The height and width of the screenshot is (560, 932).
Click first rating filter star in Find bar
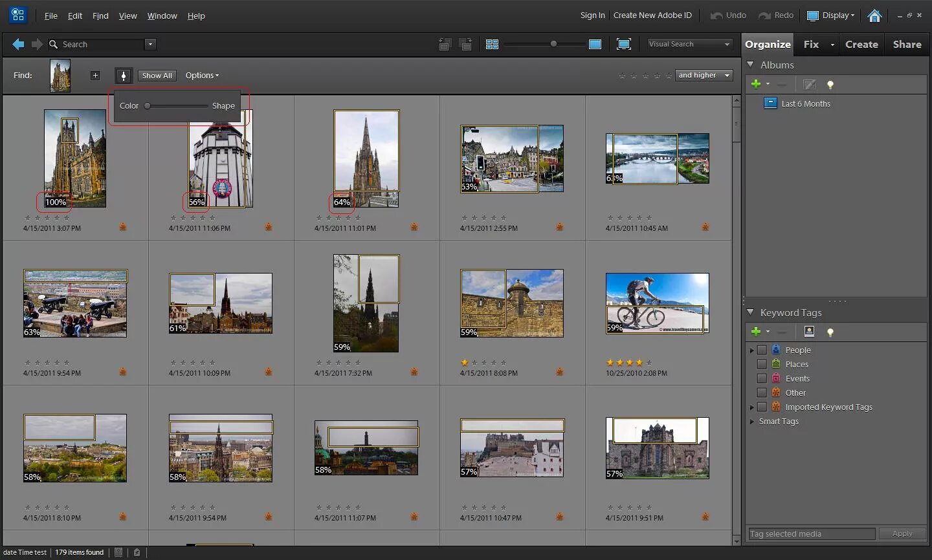pyautogui.click(x=622, y=76)
